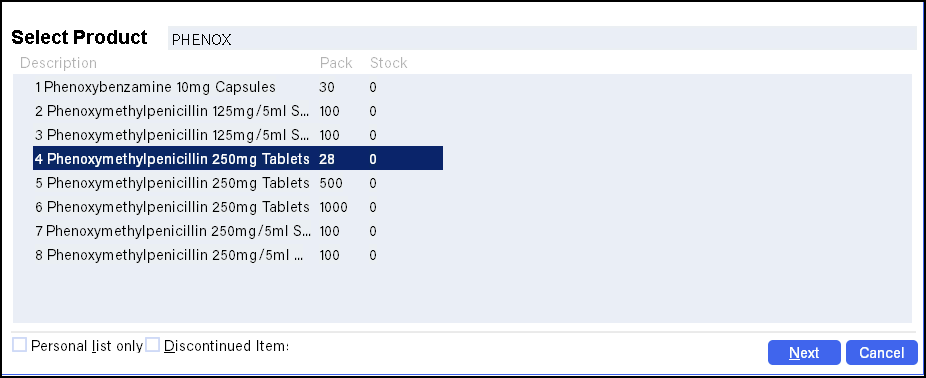Select item 5 Phenoxymethylpenicillin 250mg Tablets
926x378 pixels.
tap(238, 183)
